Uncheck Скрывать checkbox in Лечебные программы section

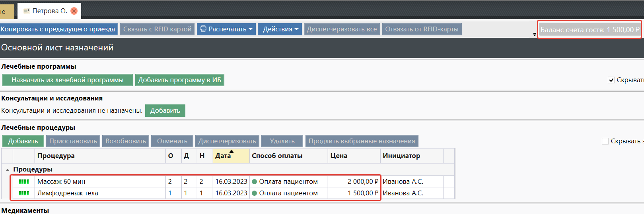click(611, 80)
